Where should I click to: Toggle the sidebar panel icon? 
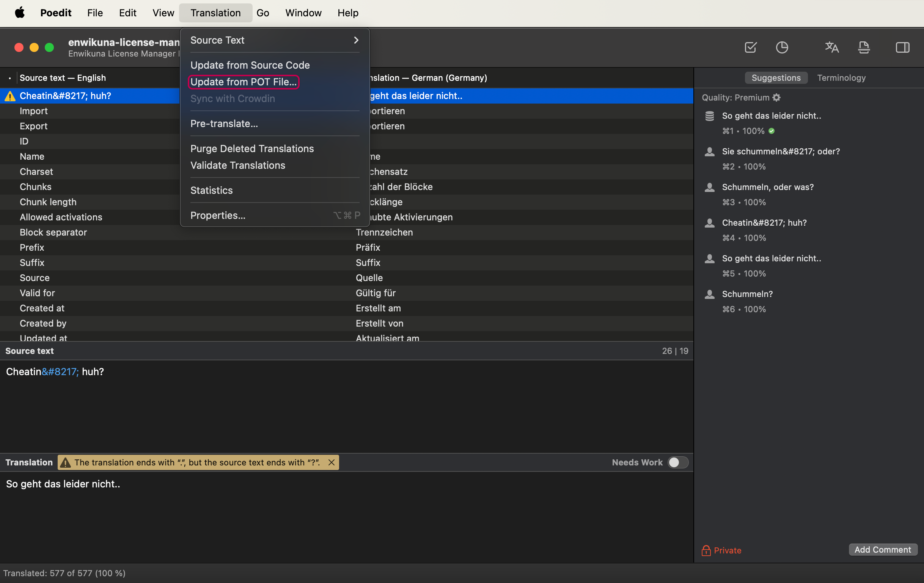pos(902,47)
